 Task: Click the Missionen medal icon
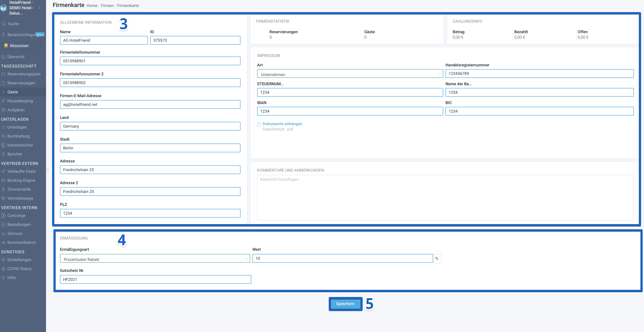click(x=6, y=46)
